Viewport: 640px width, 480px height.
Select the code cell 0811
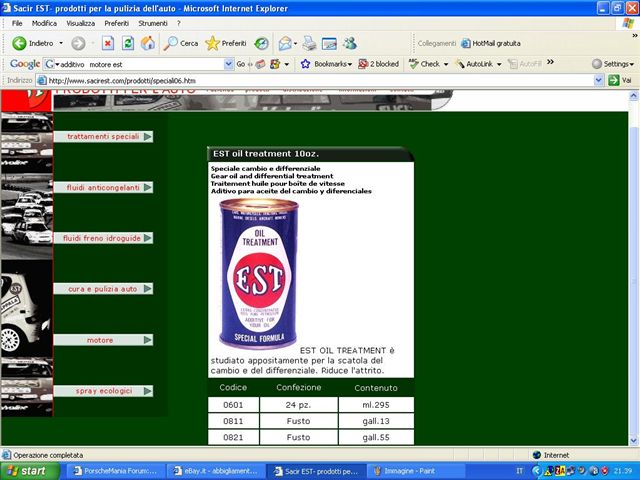(233, 421)
